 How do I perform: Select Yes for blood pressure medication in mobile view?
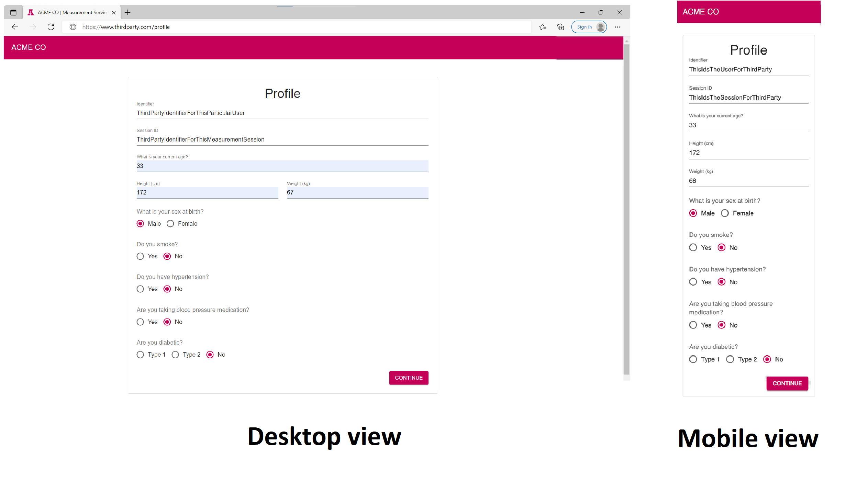click(x=693, y=325)
